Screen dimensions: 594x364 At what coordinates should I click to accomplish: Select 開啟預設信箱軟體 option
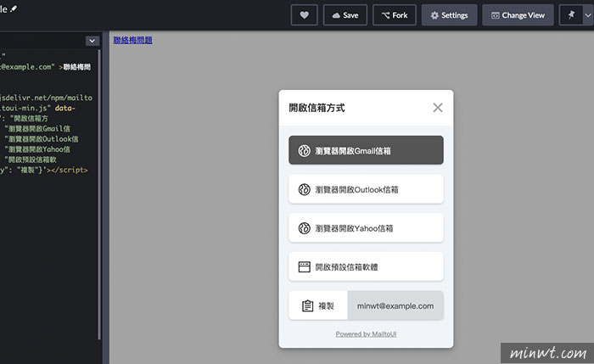366,266
